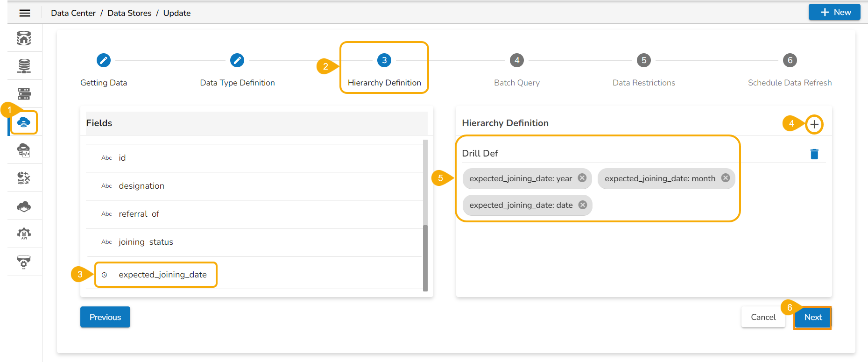
Task: Click the Next button
Action: [812, 317]
